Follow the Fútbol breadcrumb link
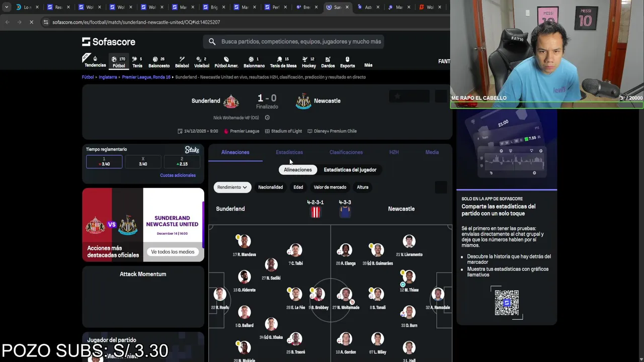 pyautogui.click(x=88, y=77)
